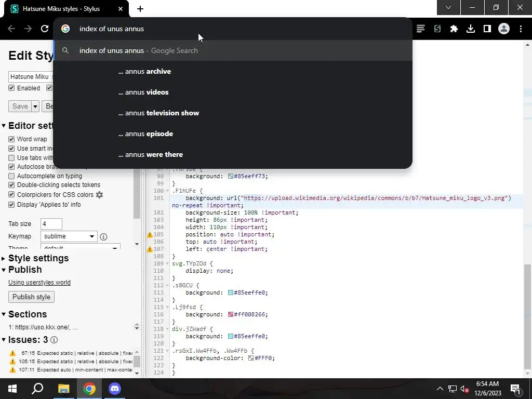Open the muted volume tray icon
Image resolution: width=532 pixels, height=399 pixels.
click(x=464, y=389)
